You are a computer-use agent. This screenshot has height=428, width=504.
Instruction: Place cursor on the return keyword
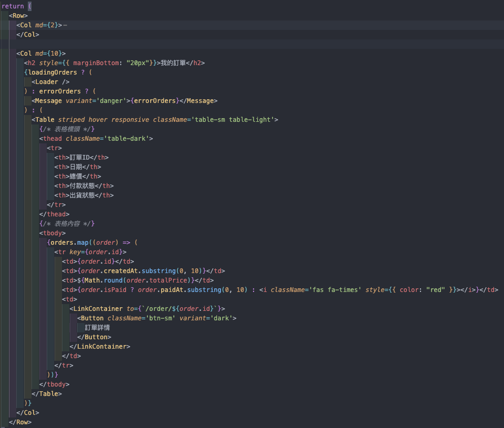click(12, 6)
